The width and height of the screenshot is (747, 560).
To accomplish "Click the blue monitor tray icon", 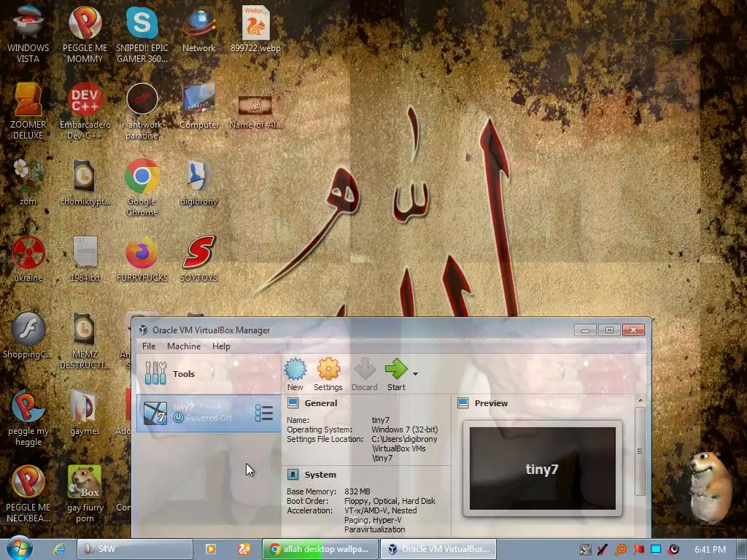I will pos(656,550).
